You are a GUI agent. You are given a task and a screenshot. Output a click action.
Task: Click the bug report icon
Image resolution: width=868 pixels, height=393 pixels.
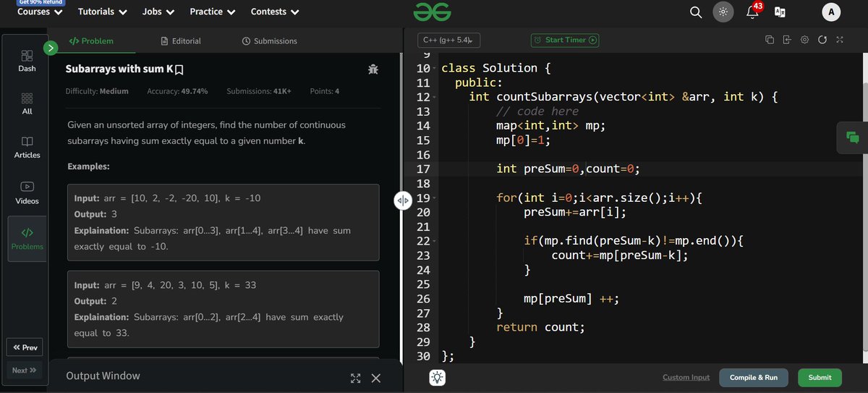(x=373, y=69)
